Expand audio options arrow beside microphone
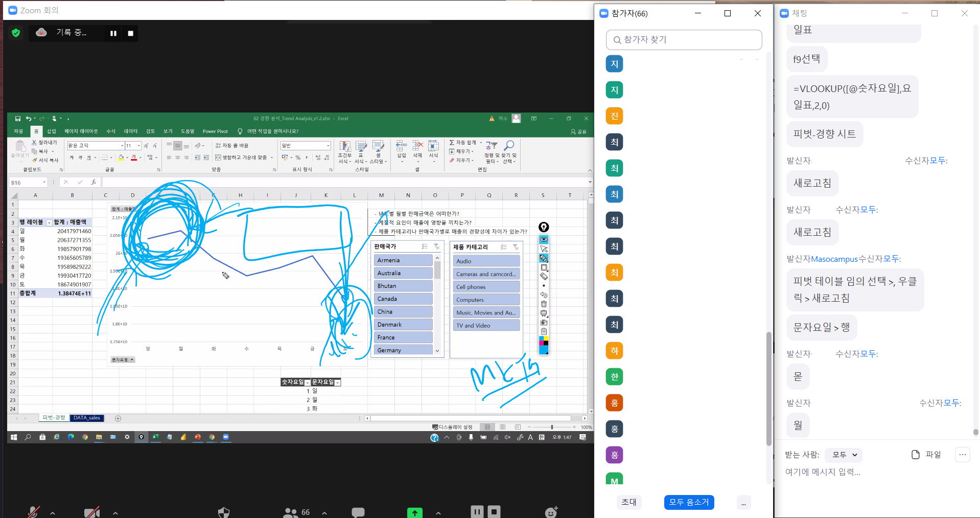 (x=53, y=513)
